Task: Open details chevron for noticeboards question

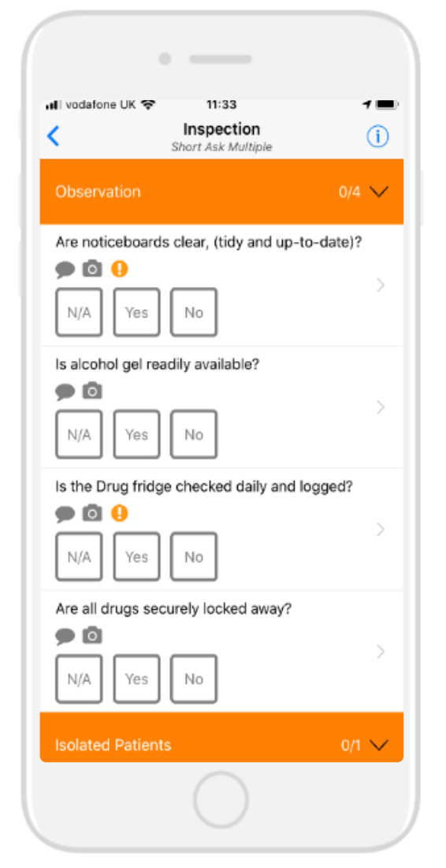Action: tap(380, 285)
